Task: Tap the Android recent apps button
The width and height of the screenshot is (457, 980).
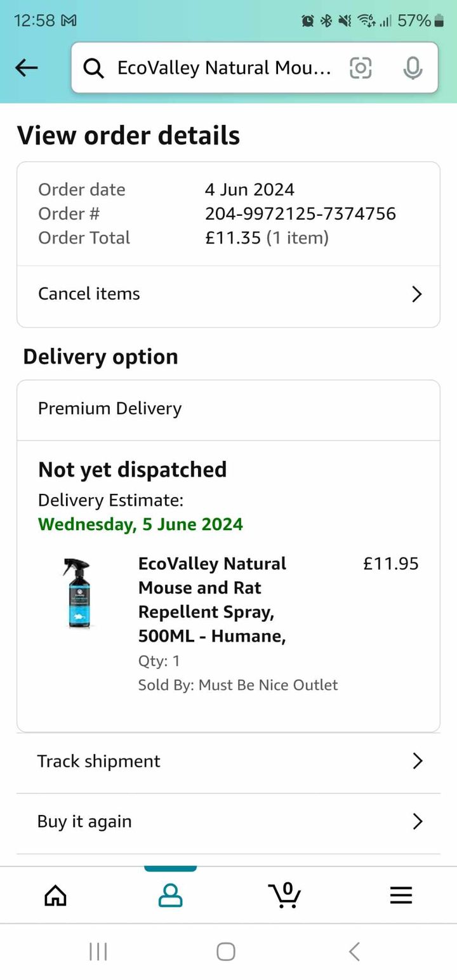Action: pos(98,951)
